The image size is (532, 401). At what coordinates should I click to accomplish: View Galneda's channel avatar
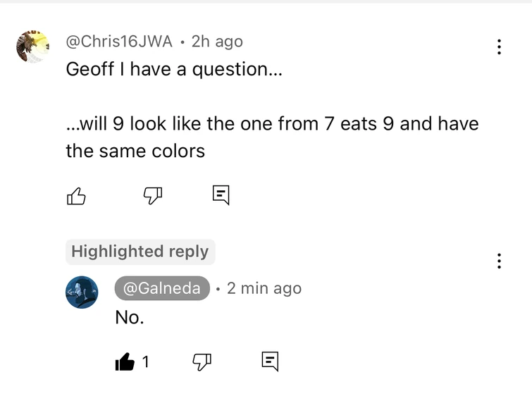[x=82, y=292]
